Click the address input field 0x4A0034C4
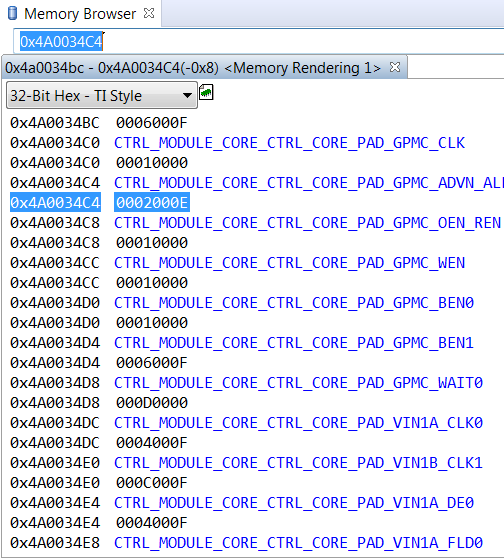Screen dimensions: 504x558 pos(258,42)
